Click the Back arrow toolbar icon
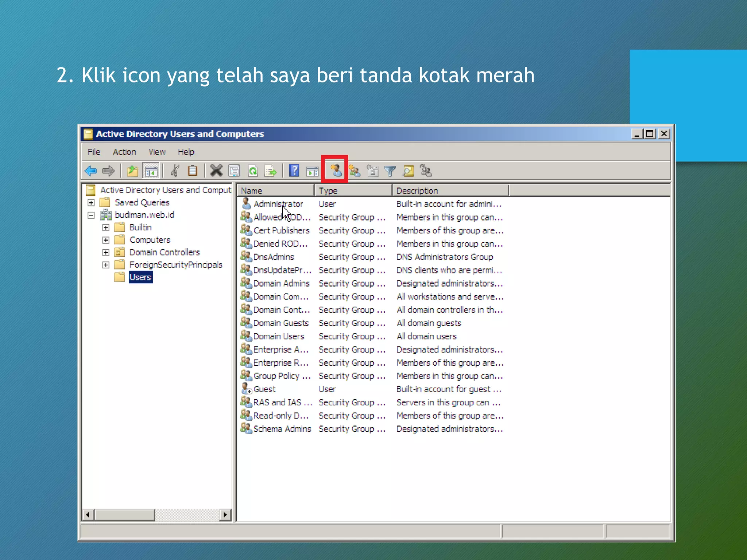The height and width of the screenshot is (560, 747). (90, 171)
